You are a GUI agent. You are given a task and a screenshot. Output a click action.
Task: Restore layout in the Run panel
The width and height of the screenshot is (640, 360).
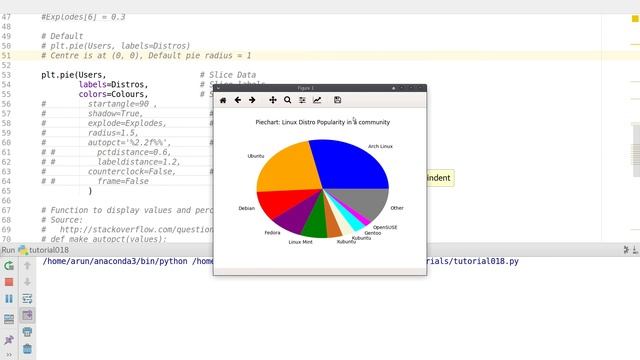(x=9, y=319)
